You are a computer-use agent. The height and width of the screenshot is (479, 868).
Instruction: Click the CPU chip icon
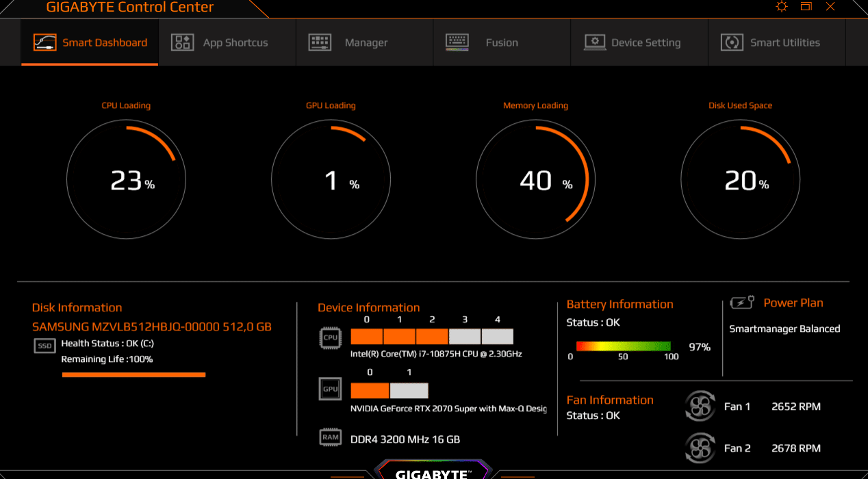(330, 337)
